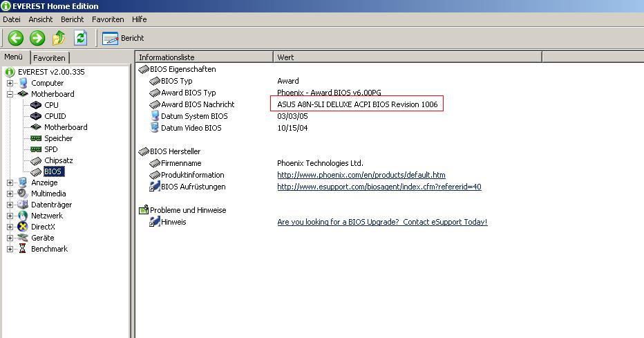Click the Informationsliste column header

click(x=204, y=57)
